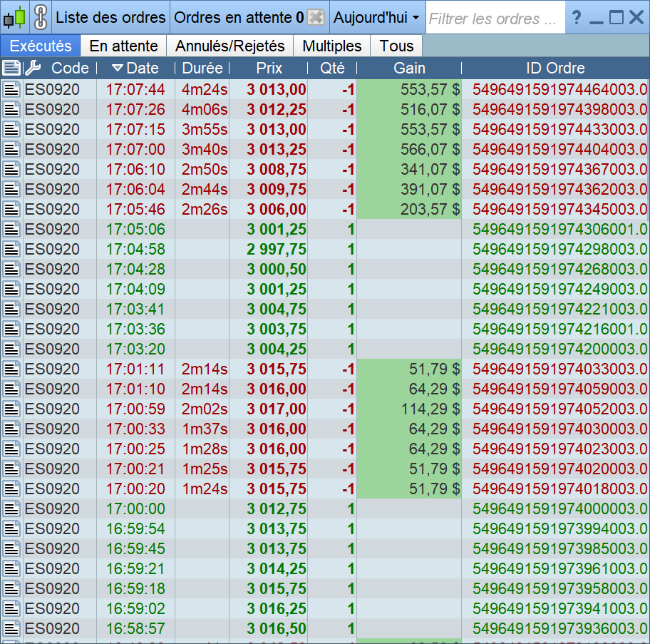Click the ID Ordre column header

(555, 68)
